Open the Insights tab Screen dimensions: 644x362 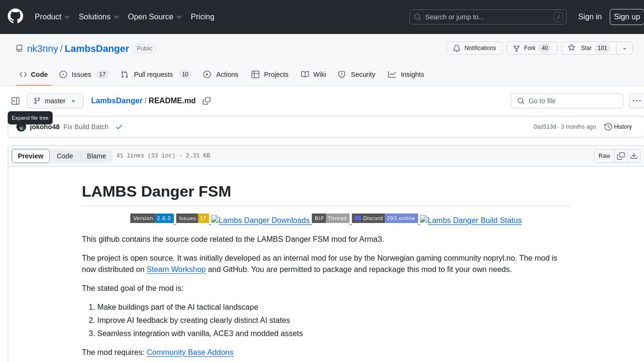(x=406, y=74)
